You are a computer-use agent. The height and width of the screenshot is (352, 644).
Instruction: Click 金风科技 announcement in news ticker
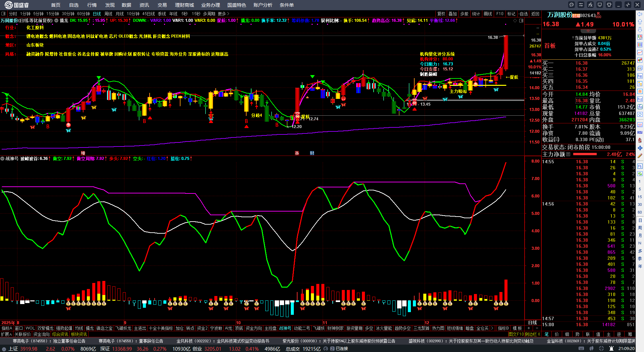(223, 341)
